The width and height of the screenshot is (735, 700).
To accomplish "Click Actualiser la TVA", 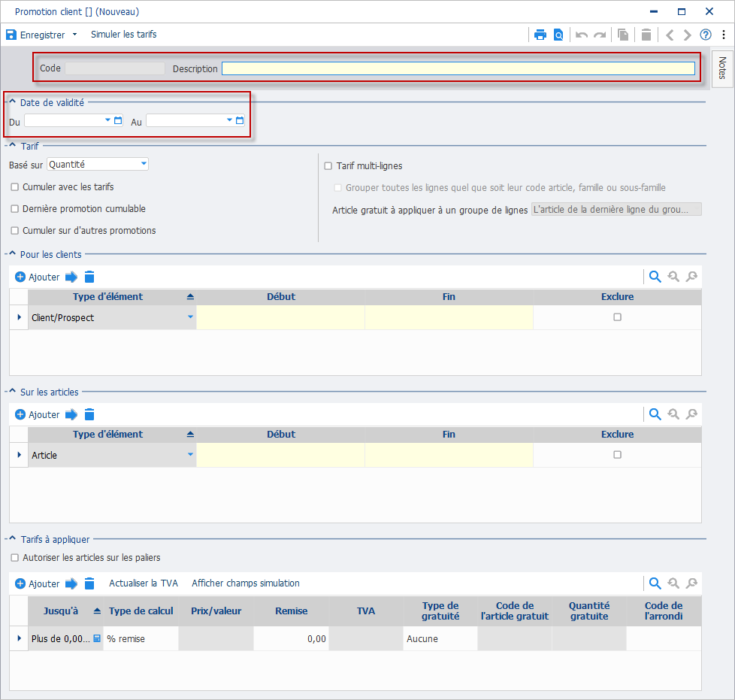I will 144,583.
